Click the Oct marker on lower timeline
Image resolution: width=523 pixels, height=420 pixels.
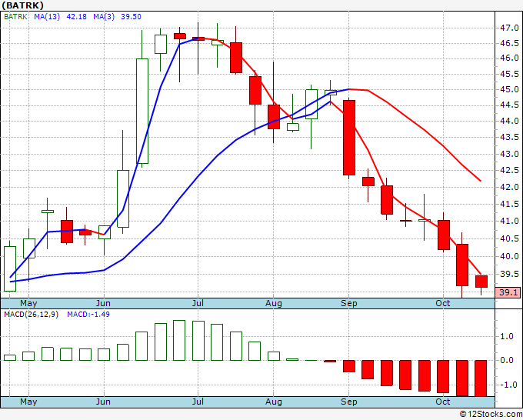(x=443, y=402)
